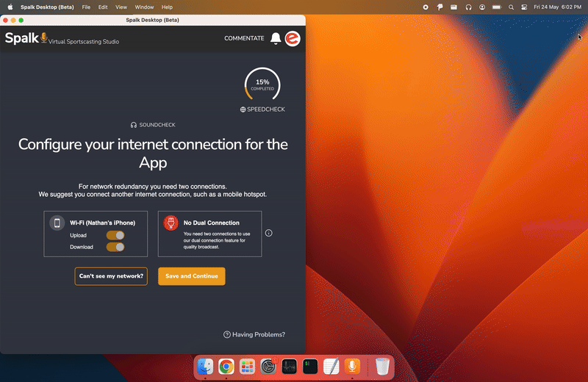Click the SPEEDCHECK globe step
Image resolution: width=588 pixels, height=382 pixels.
tap(262, 109)
